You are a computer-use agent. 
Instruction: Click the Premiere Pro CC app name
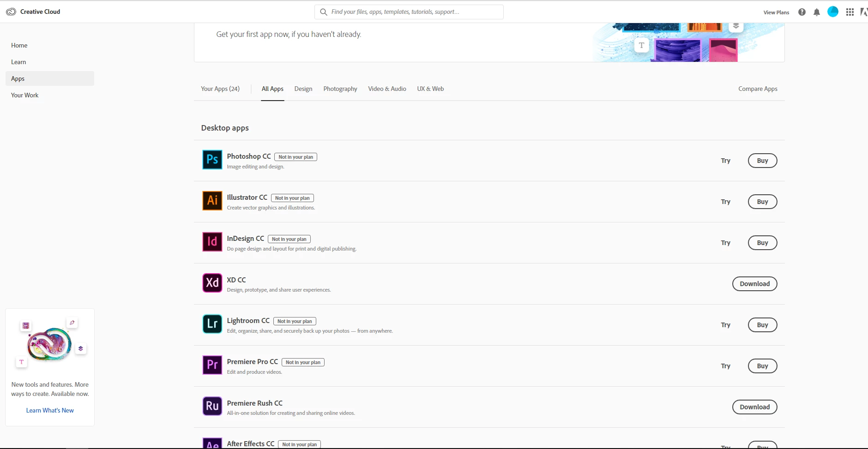(x=253, y=362)
